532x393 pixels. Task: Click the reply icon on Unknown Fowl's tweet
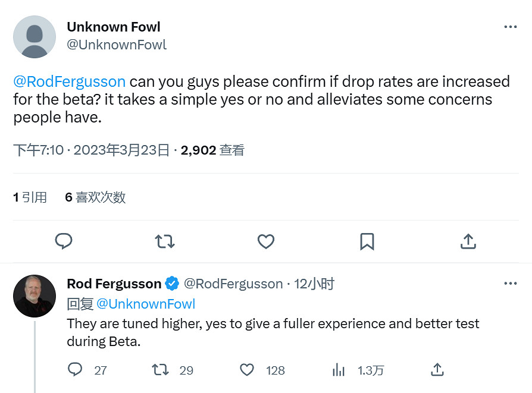click(x=64, y=241)
